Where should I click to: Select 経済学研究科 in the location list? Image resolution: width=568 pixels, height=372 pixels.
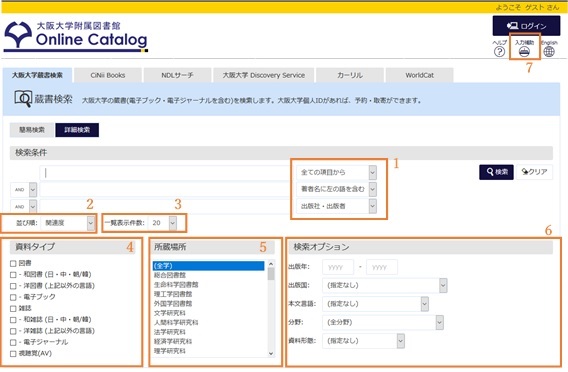[208, 341]
